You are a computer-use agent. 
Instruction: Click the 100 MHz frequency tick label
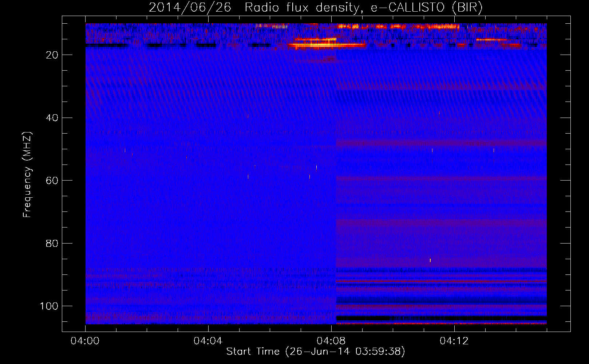pos(49,306)
